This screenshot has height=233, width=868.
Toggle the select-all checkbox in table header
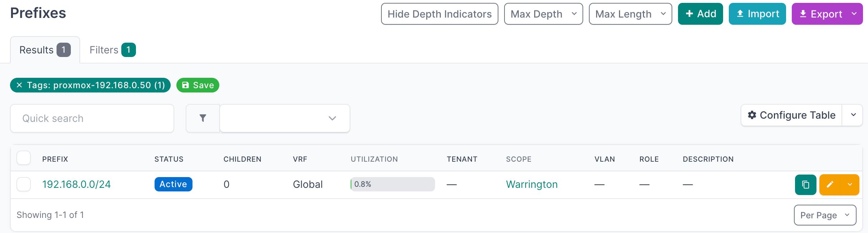click(x=24, y=158)
